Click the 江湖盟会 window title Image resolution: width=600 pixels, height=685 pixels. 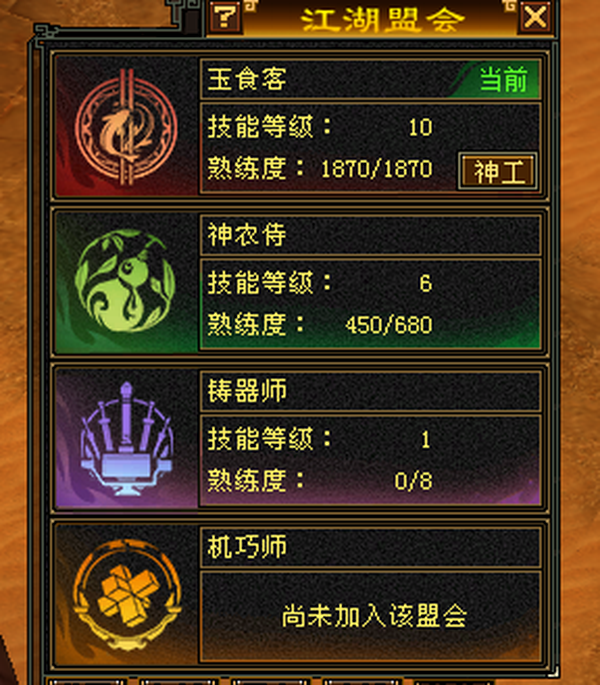pyautogui.click(x=382, y=20)
